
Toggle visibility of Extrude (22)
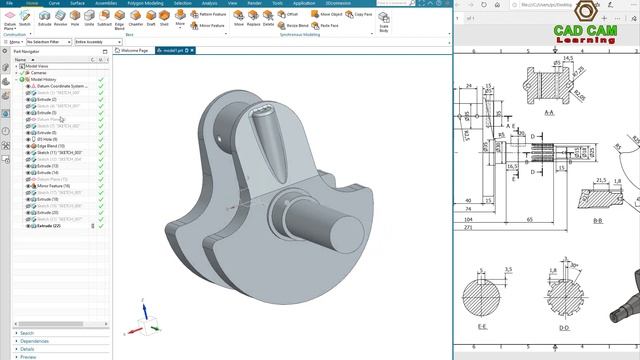click(28, 226)
